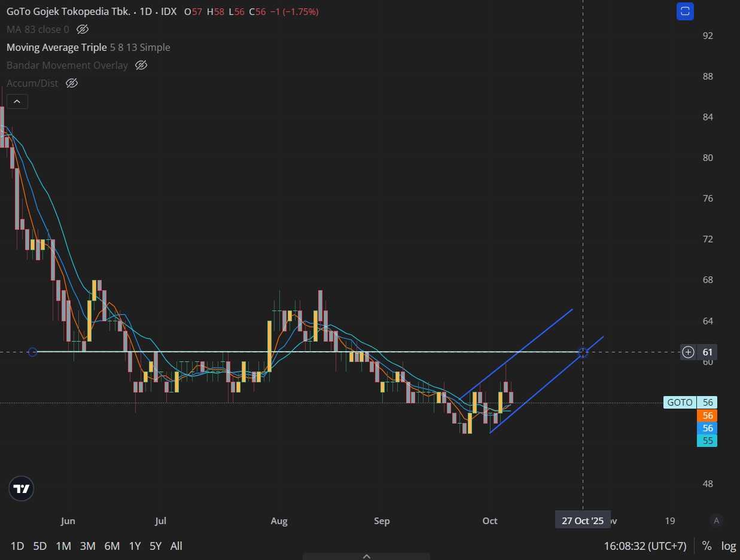Screen dimensions: 740x560
Task: Click the orange 56 moving average price label
Action: coord(708,415)
